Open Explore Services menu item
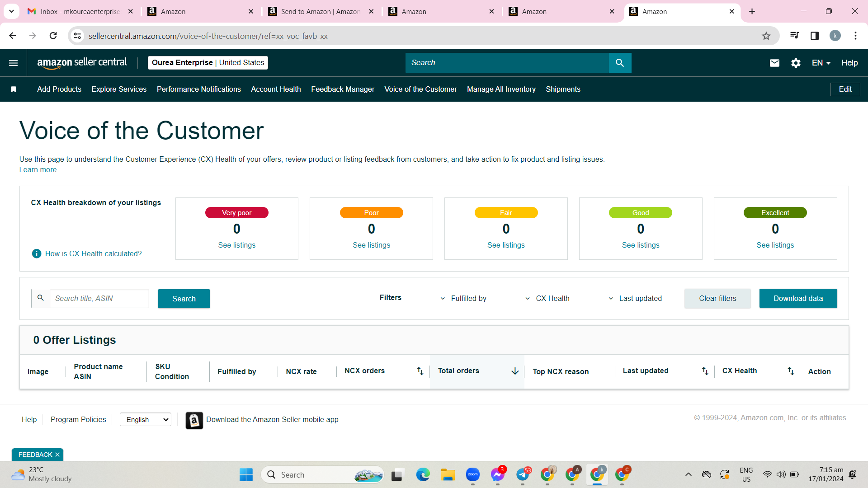868x488 pixels. 119,89
